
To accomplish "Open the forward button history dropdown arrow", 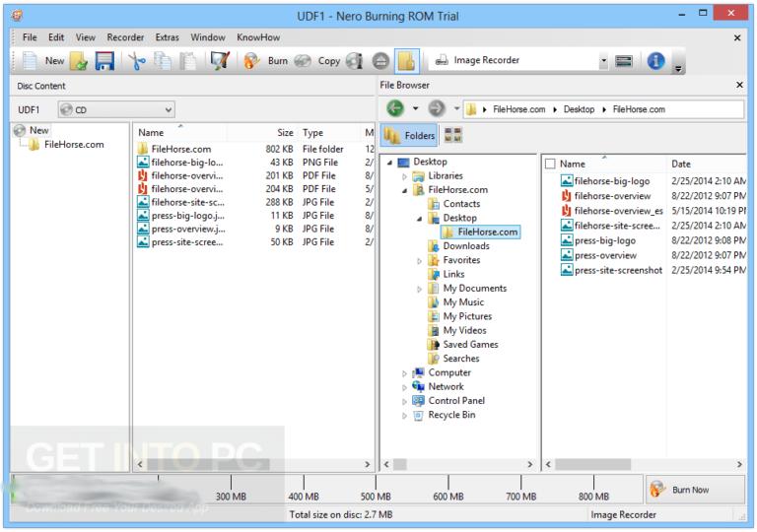I will pos(456,108).
